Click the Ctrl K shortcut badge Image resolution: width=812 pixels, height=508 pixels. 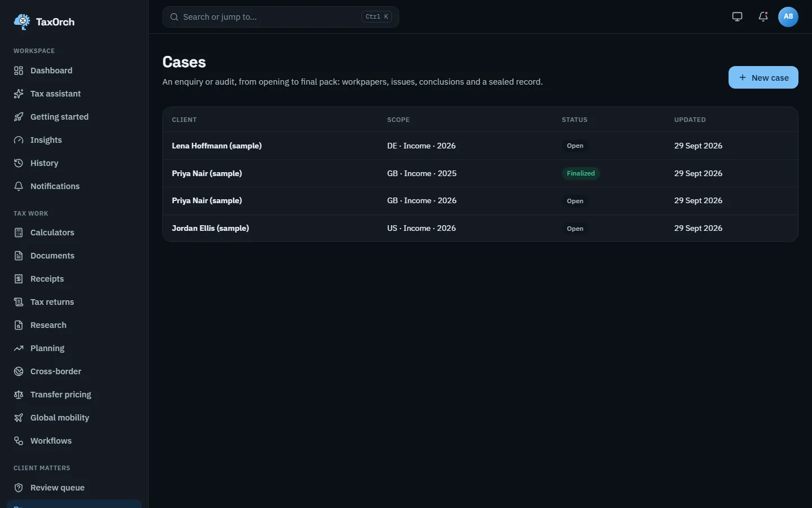pyautogui.click(x=377, y=17)
